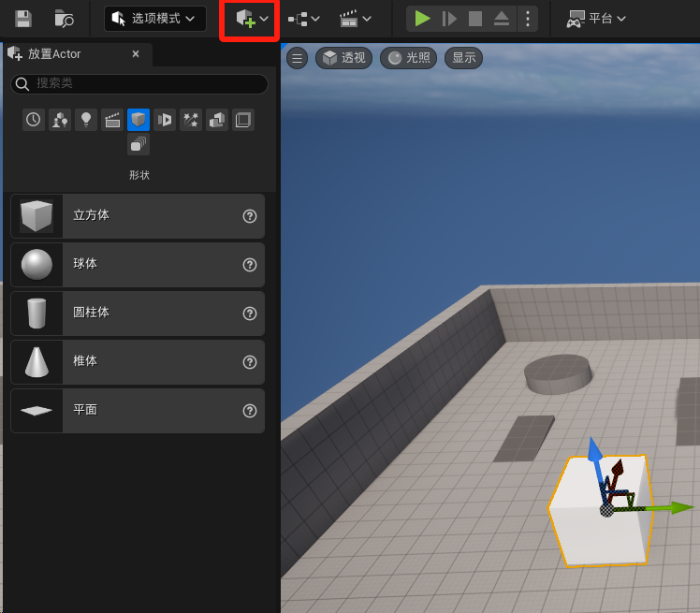Open the quick add Actor dropdown
The width and height of the screenshot is (700, 613).
(x=251, y=18)
